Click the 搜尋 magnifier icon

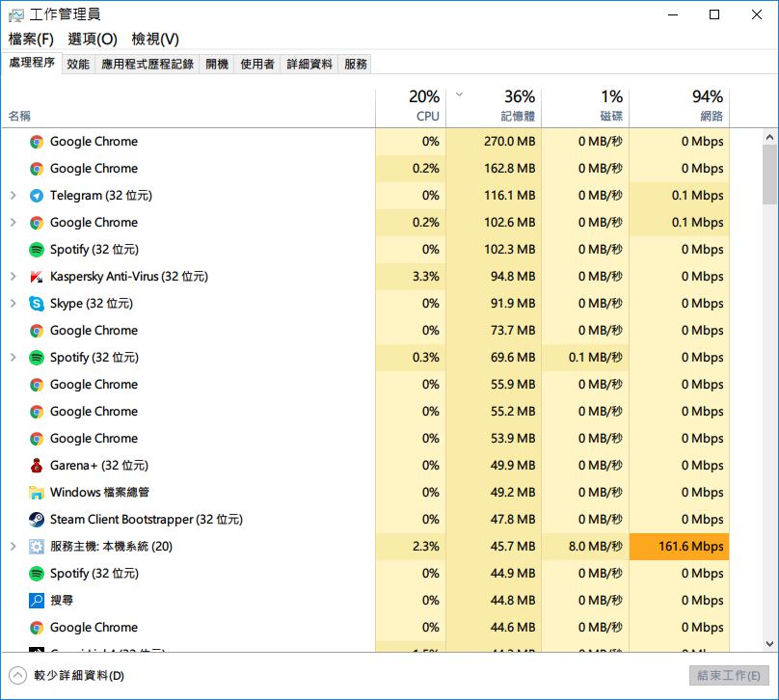point(37,601)
